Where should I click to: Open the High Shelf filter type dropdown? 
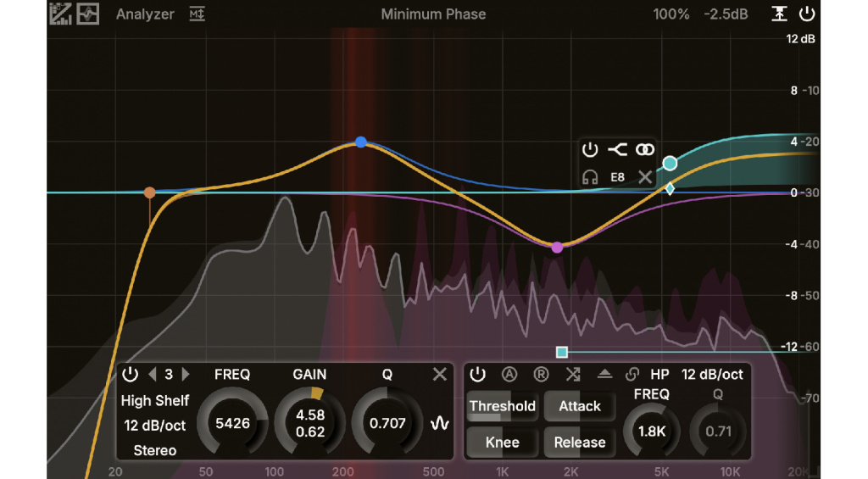pyautogui.click(x=155, y=400)
